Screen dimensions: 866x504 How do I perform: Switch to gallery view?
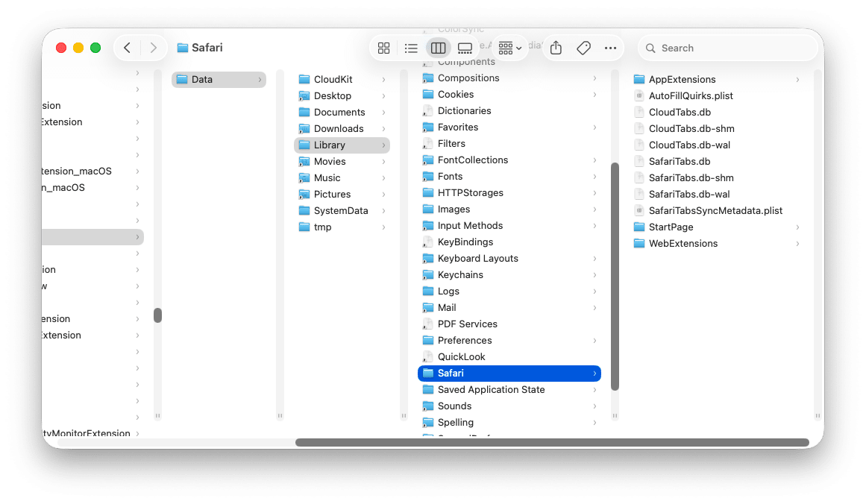pos(465,47)
